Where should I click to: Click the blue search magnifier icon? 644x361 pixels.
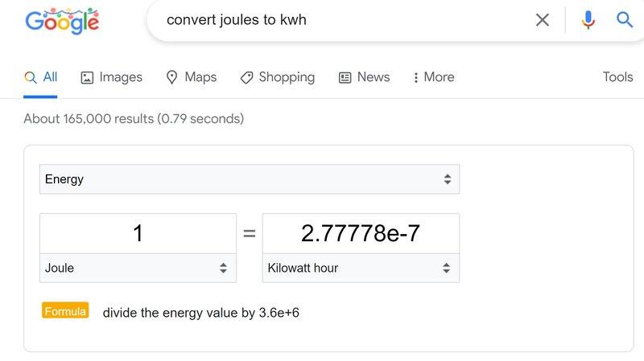click(x=625, y=19)
